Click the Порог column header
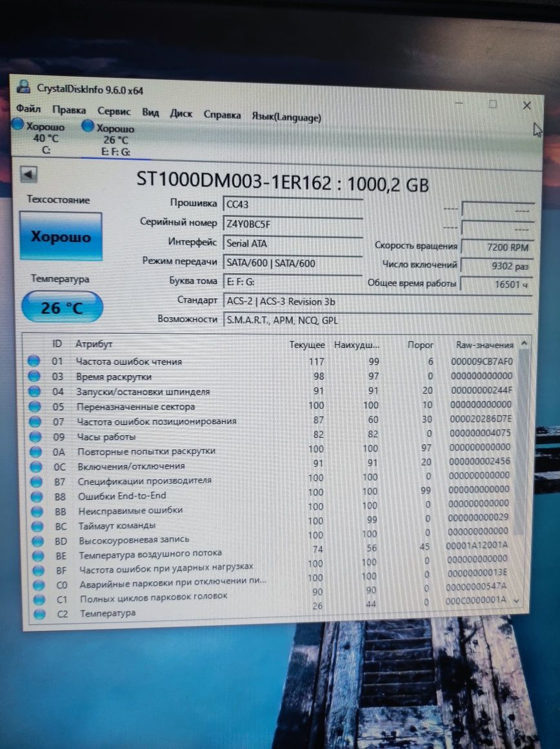This screenshot has width=560, height=749. 420,345
